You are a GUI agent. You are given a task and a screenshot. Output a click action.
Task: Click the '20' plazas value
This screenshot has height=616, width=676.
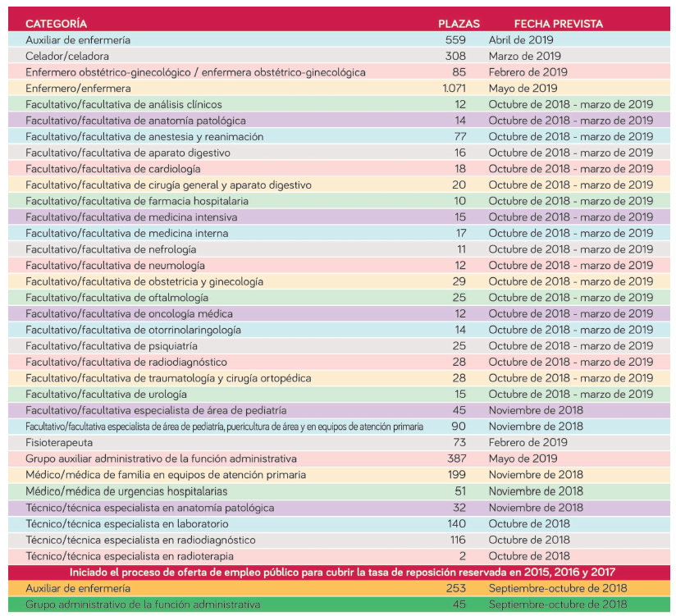tap(459, 185)
